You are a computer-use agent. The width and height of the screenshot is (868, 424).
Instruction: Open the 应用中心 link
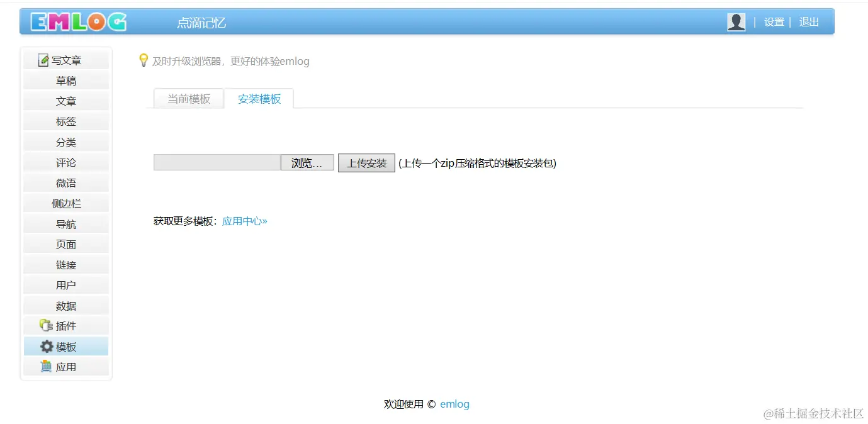(244, 221)
